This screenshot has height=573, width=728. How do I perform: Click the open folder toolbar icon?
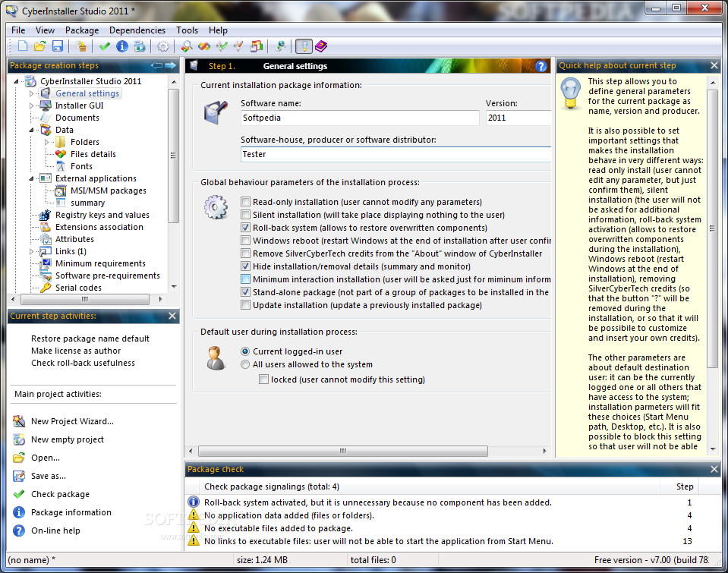tap(40, 46)
